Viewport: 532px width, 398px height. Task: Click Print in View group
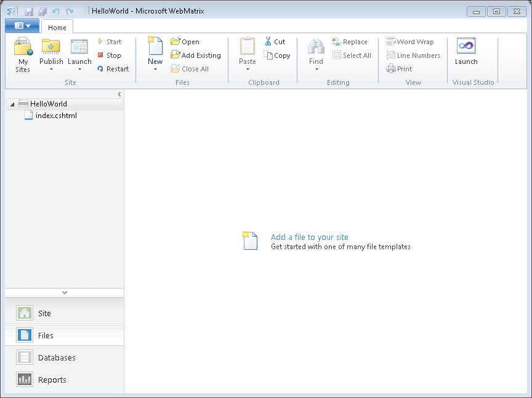click(399, 69)
